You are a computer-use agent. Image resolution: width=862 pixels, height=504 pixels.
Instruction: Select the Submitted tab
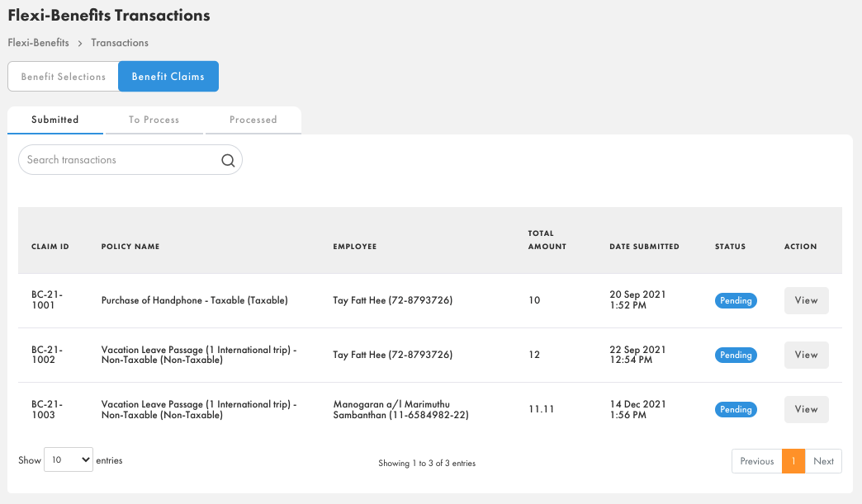(55, 120)
